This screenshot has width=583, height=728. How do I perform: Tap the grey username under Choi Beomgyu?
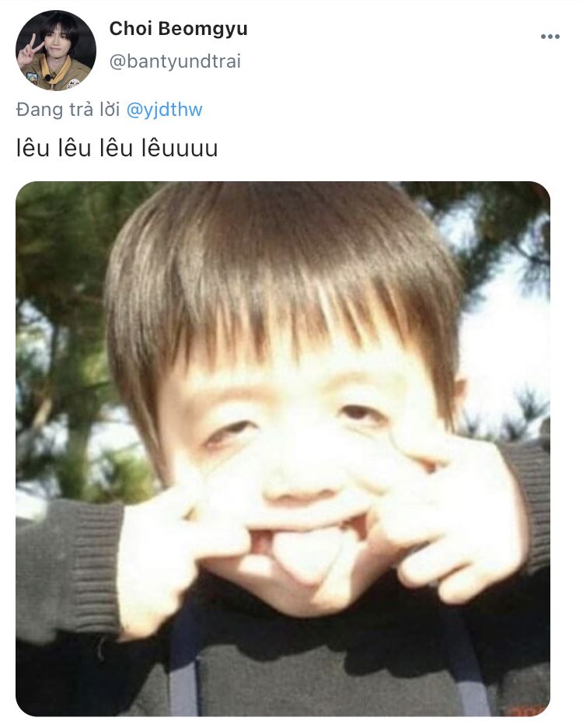click(x=175, y=61)
